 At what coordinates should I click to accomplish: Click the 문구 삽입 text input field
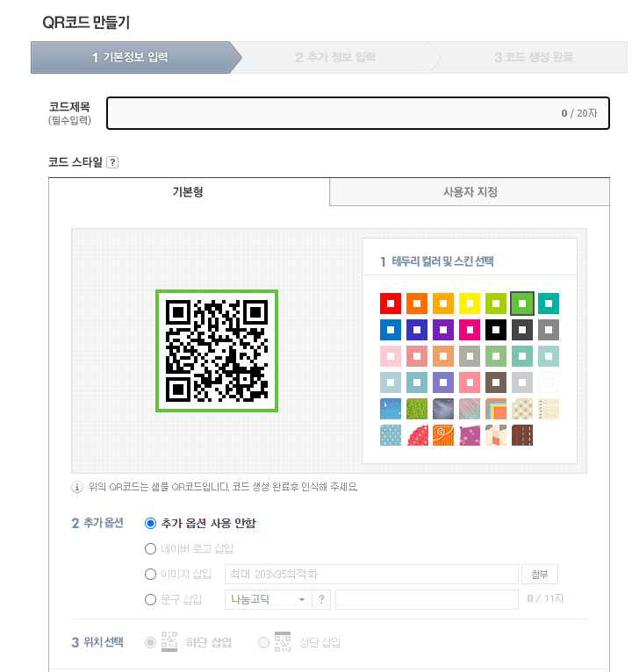(x=427, y=599)
